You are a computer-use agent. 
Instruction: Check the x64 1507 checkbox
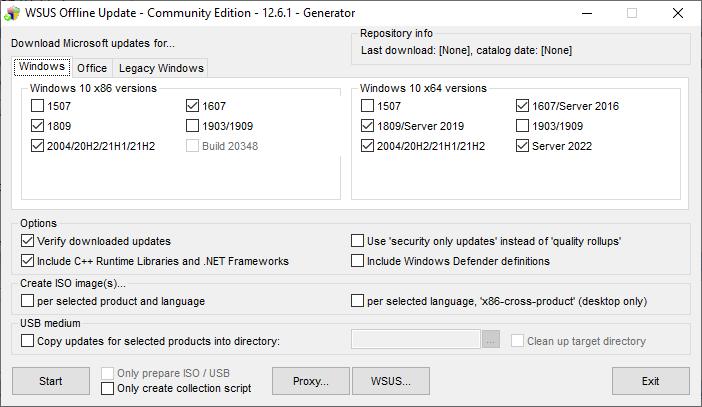pyautogui.click(x=367, y=106)
